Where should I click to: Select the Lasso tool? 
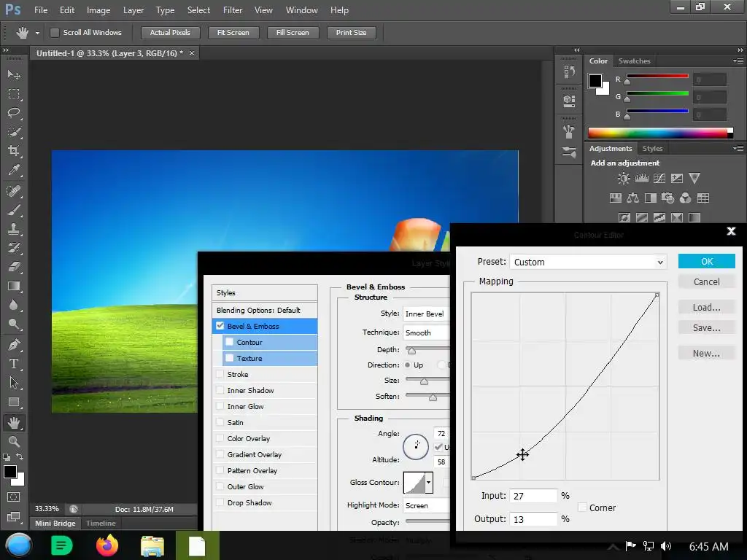pos(14,113)
